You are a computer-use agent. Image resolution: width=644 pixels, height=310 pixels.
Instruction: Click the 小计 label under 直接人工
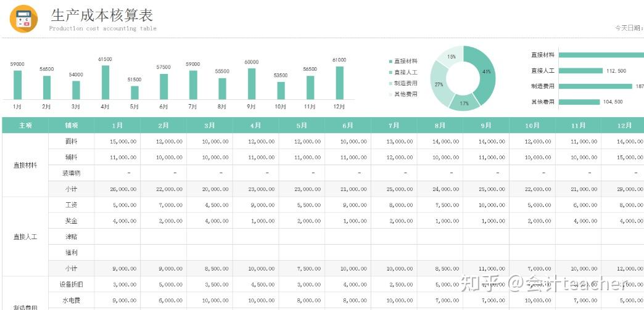72,269
